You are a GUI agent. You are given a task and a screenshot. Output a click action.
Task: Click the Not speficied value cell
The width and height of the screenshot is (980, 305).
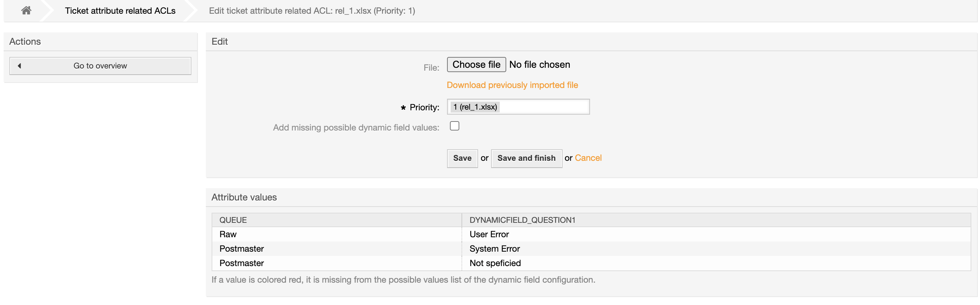495,263
